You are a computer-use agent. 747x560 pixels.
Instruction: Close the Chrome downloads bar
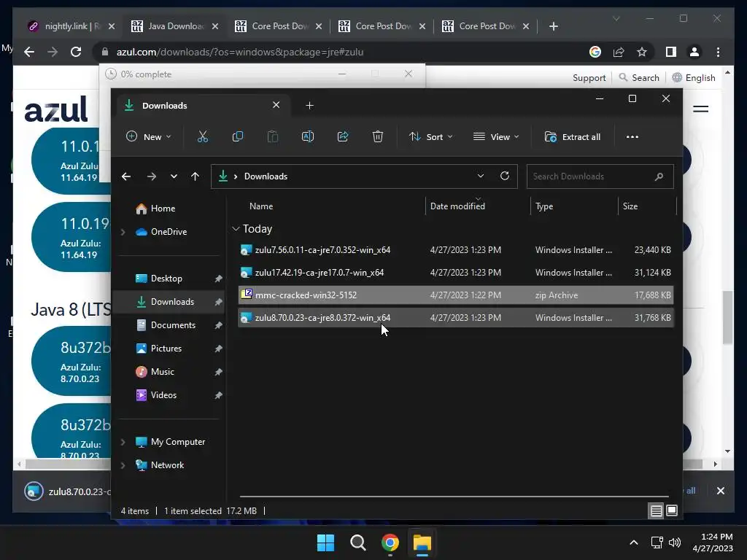[720, 491]
